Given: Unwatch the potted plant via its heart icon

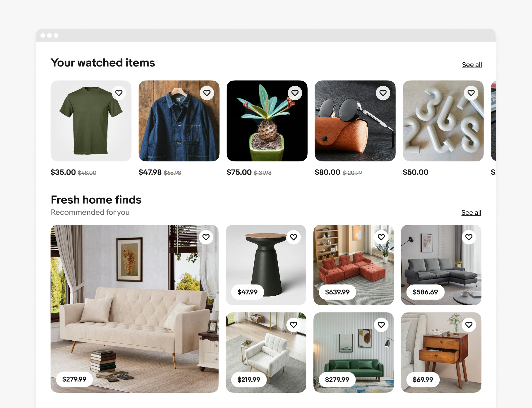Looking at the screenshot, I should (x=295, y=93).
